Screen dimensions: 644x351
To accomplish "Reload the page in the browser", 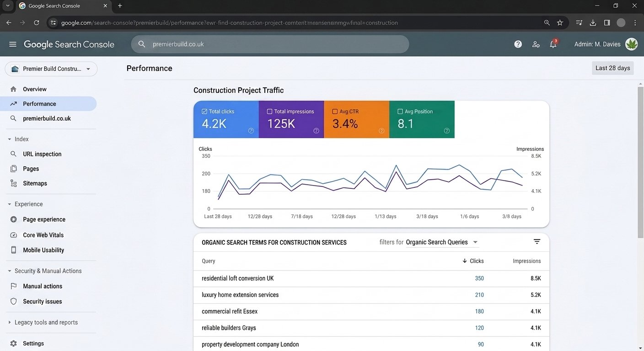I will pos(37,22).
